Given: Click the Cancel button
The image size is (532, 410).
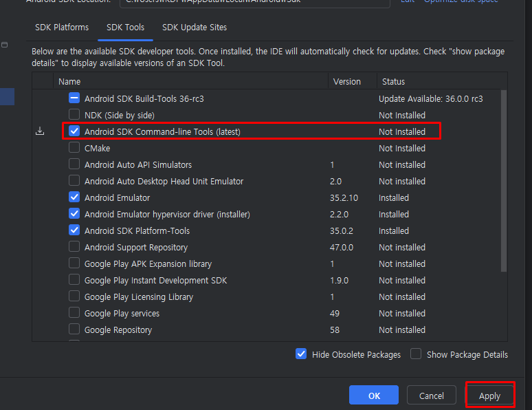Looking at the screenshot, I should 431,396.
